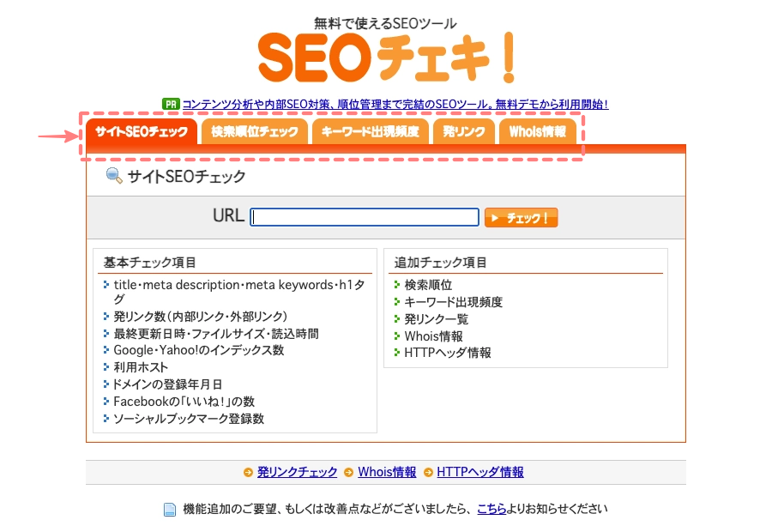
Task: Click the blue bullet icon beside ドメインの登録年月日
Action: (x=106, y=384)
